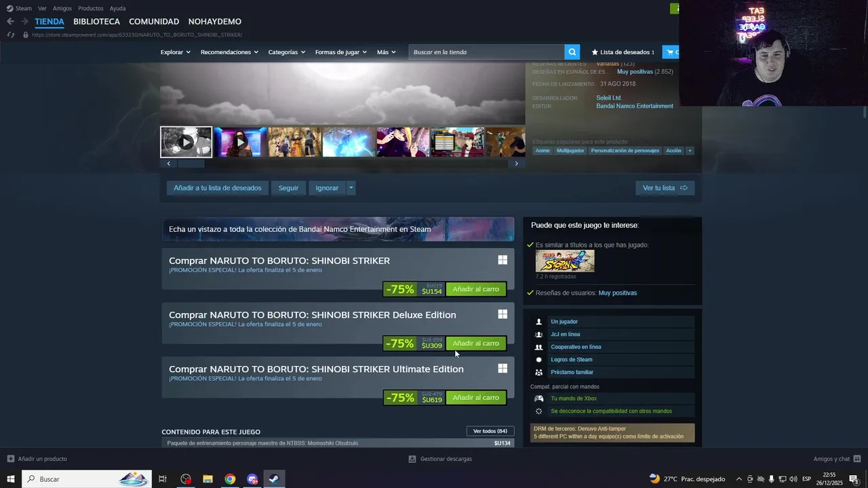The height and width of the screenshot is (488, 868).
Task: Expand the Formas de jugar dropdown
Action: (x=340, y=52)
